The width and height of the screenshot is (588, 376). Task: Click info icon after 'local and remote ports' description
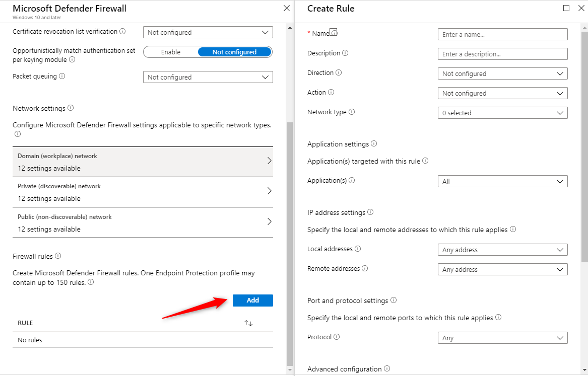tap(498, 317)
